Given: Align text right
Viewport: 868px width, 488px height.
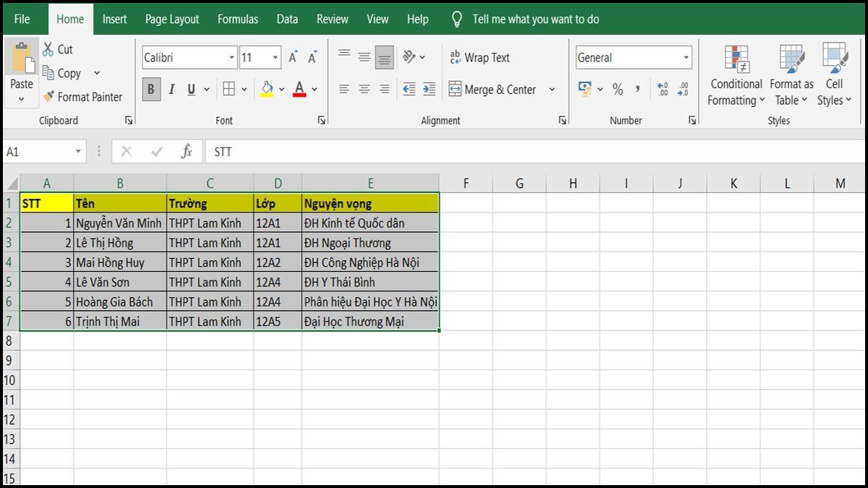Looking at the screenshot, I should [x=385, y=89].
